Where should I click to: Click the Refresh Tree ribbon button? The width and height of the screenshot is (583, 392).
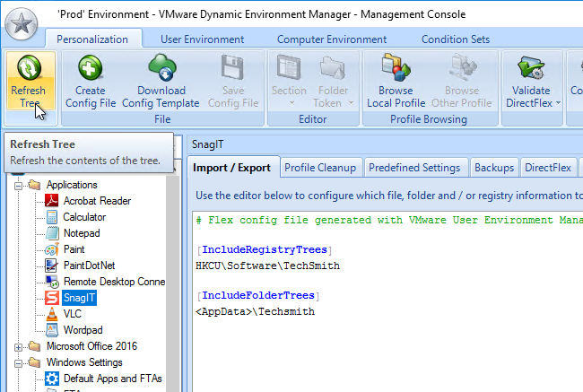pos(30,81)
